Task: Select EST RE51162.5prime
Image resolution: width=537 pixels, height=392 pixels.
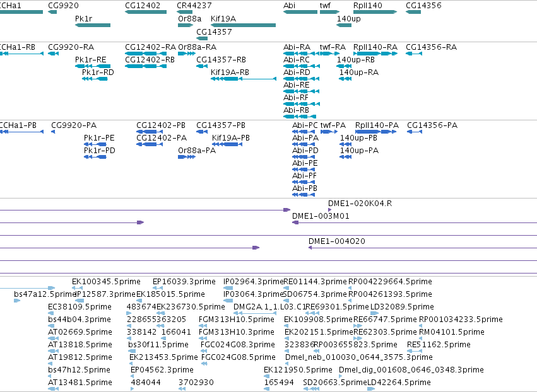Action: pos(415,351)
